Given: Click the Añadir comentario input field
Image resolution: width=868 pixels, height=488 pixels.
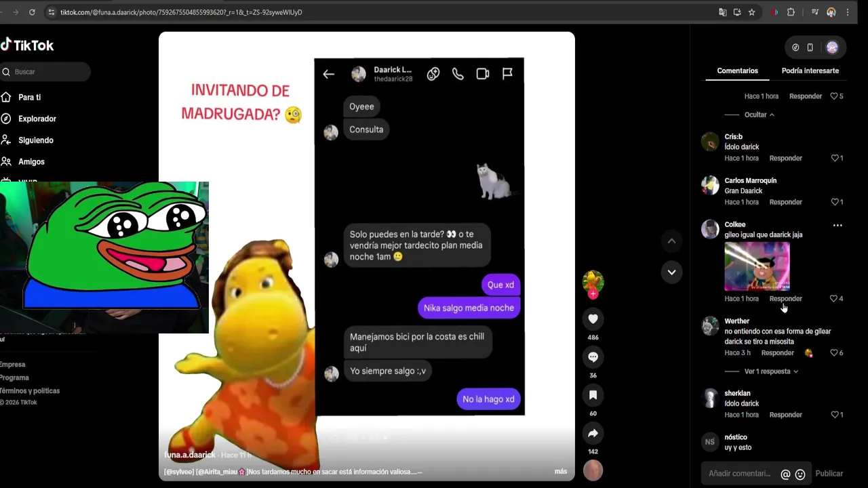Looking at the screenshot, I should tap(740, 474).
